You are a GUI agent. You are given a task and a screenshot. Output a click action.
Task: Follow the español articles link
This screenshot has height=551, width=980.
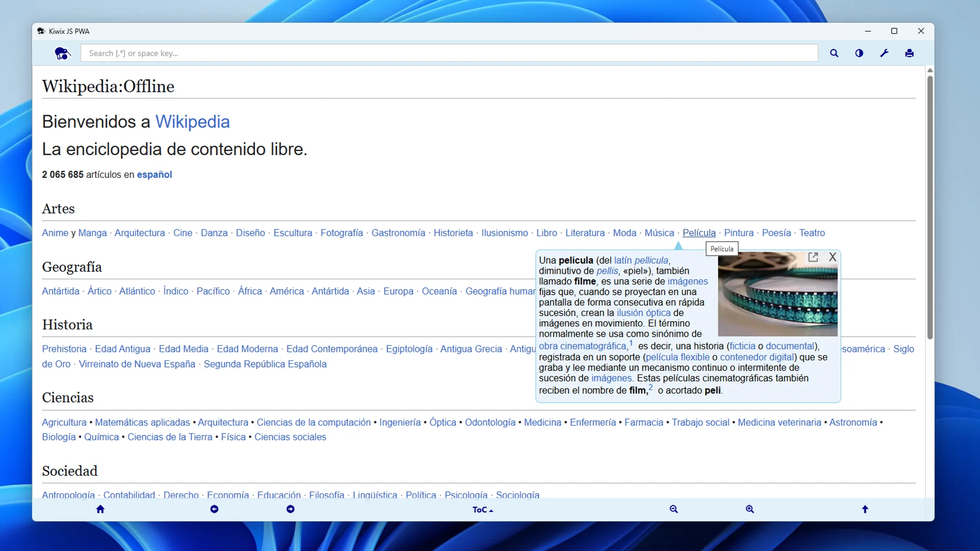pyautogui.click(x=154, y=174)
